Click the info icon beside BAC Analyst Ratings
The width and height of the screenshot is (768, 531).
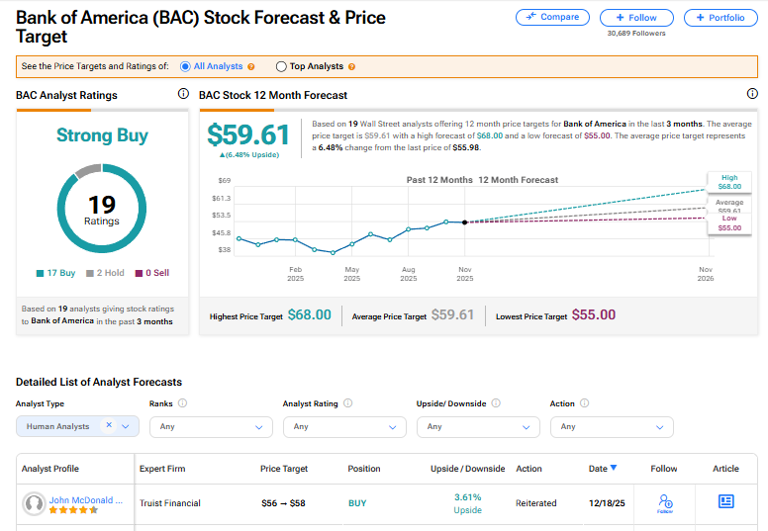(183, 94)
